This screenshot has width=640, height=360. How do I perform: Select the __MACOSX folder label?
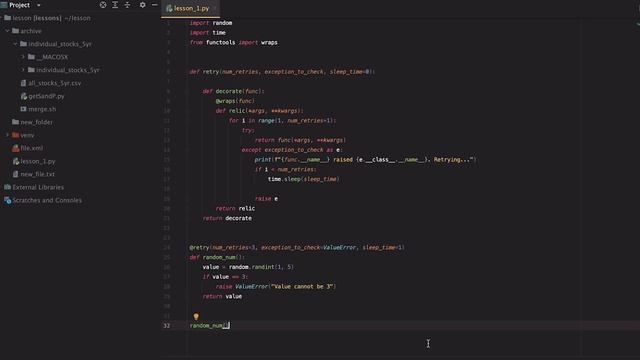[52, 57]
